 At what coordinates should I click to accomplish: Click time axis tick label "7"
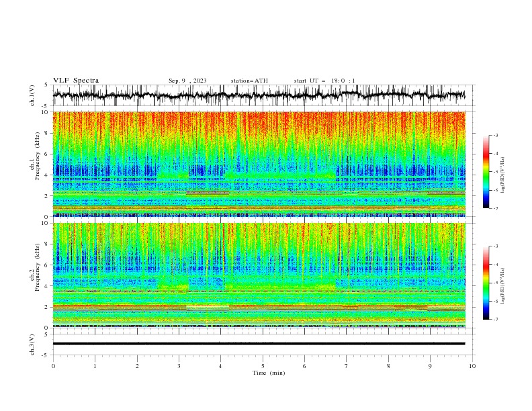tap(346, 366)
